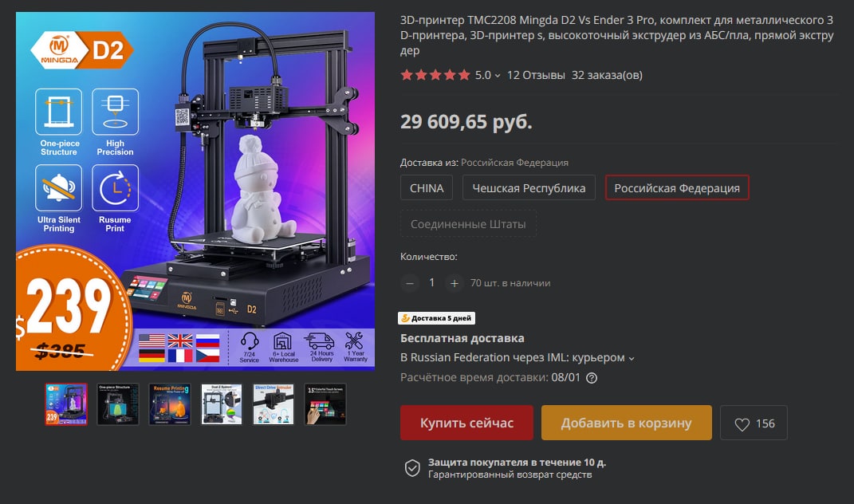This screenshot has height=504, width=854.
Task: Select Чешская Республика shipping origin option
Action: pos(529,188)
